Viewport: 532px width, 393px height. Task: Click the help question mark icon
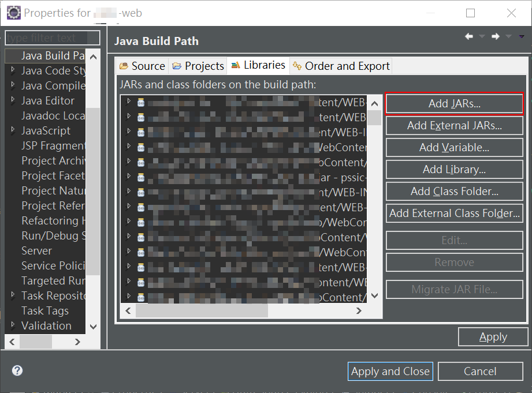(17, 370)
